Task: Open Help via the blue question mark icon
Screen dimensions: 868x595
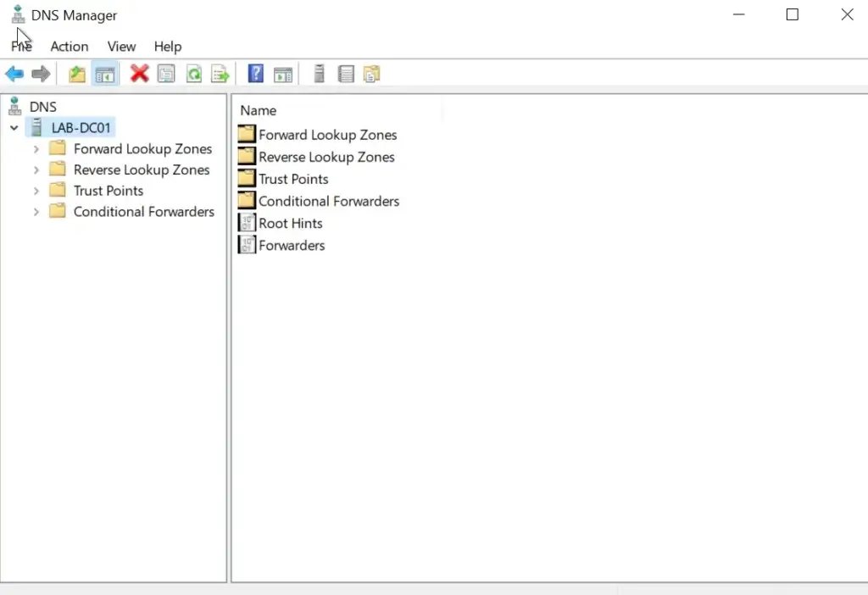Action: [x=255, y=75]
